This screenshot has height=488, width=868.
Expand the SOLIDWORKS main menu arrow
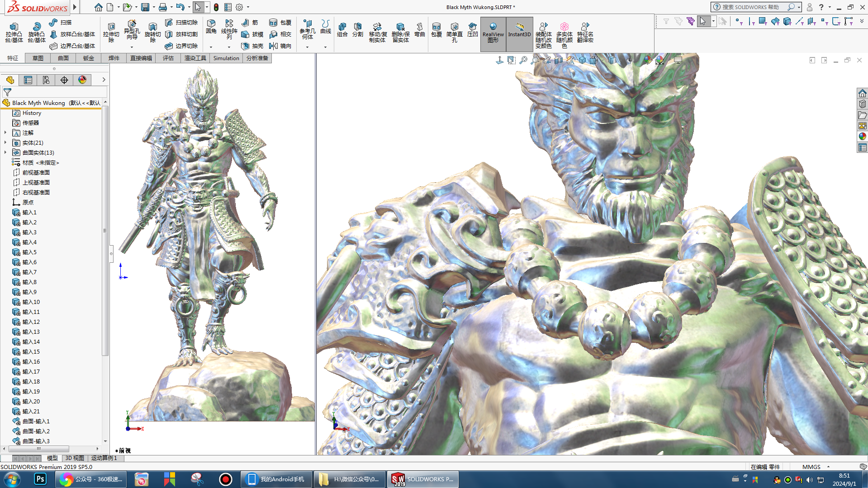pyautogui.click(x=75, y=7)
